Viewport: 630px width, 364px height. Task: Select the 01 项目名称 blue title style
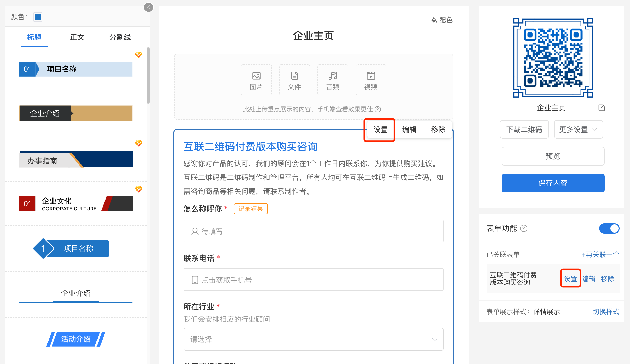[76, 69]
